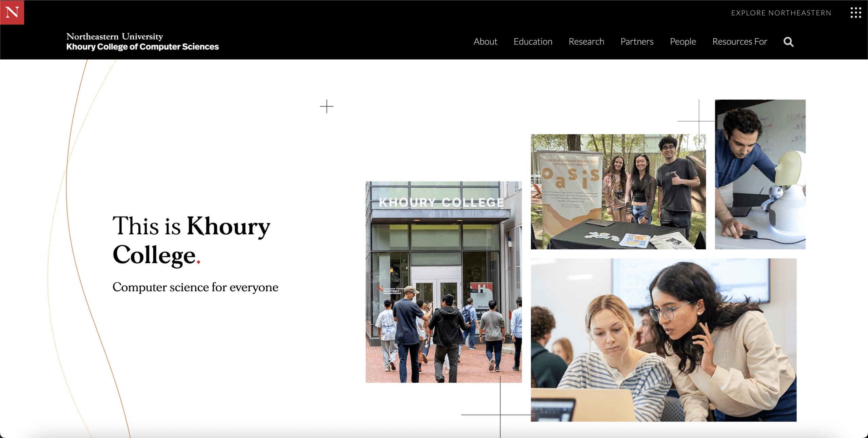This screenshot has width=868, height=438.
Task: Open the About menu
Action: click(x=485, y=42)
